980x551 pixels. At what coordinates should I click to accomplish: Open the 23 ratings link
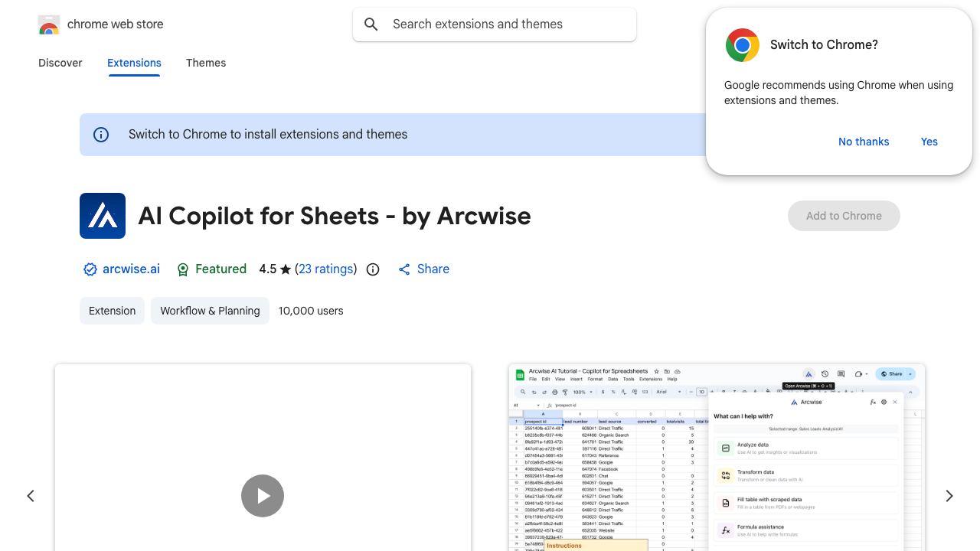point(326,269)
